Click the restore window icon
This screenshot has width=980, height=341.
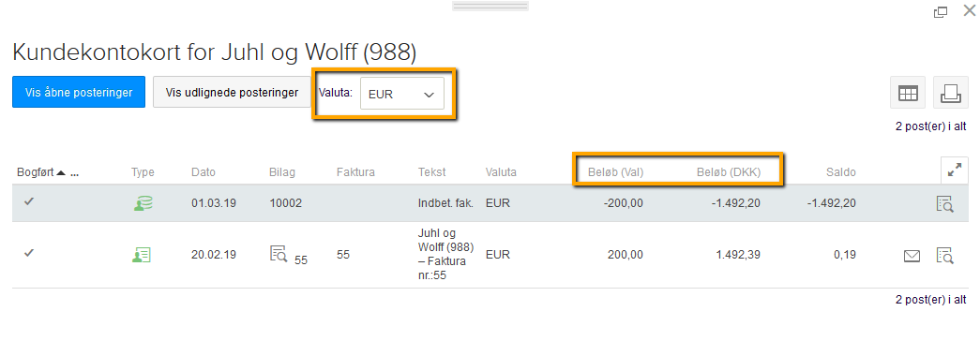click(x=940, y=10)
